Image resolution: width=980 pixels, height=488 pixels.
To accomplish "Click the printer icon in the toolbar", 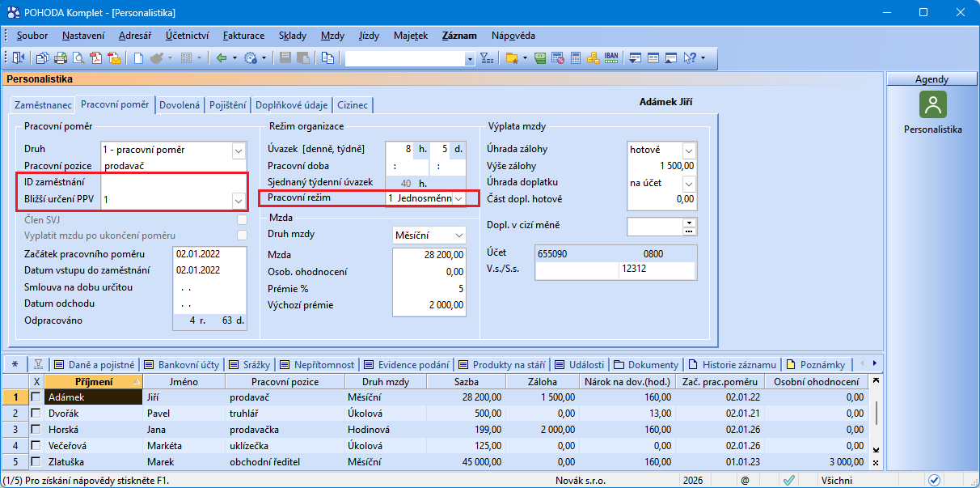I will pos(61,58).
